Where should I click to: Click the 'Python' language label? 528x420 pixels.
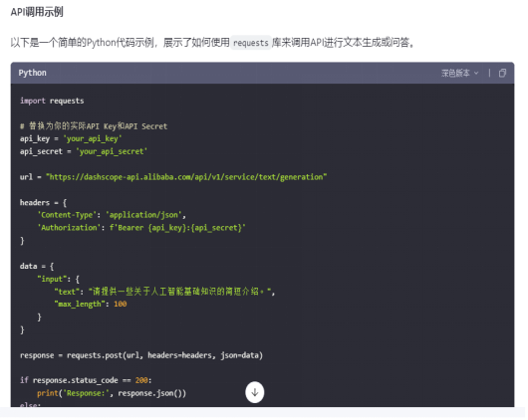[x=32, y=73]
